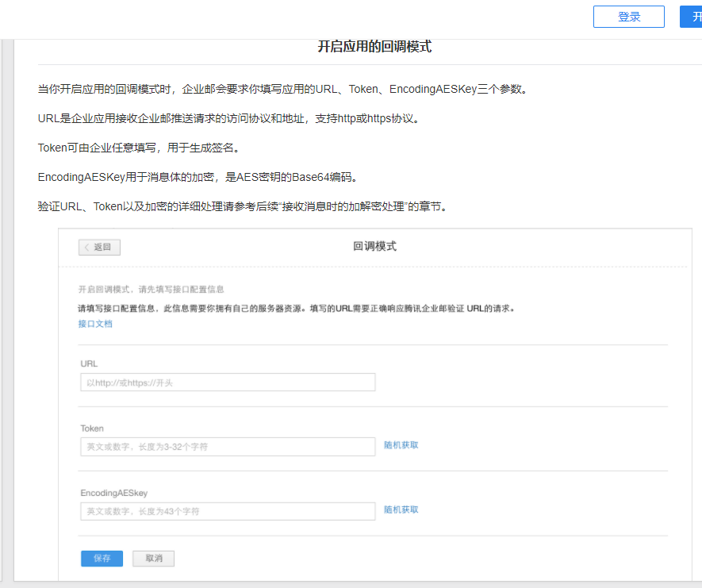The image size is (702, 588).
Task: Click the paragraph starting with EncodingAESKey用于消息体的加密
Action: [x=202, y=177]
